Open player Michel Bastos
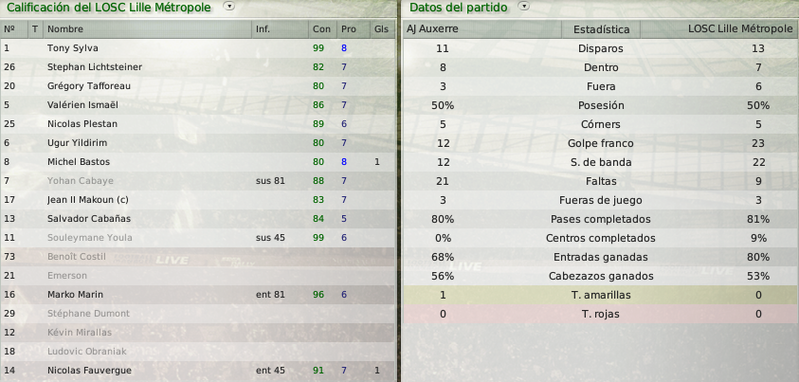Image resolution: width=799 pixels, height=382 pixels. [x=78, y=162]
